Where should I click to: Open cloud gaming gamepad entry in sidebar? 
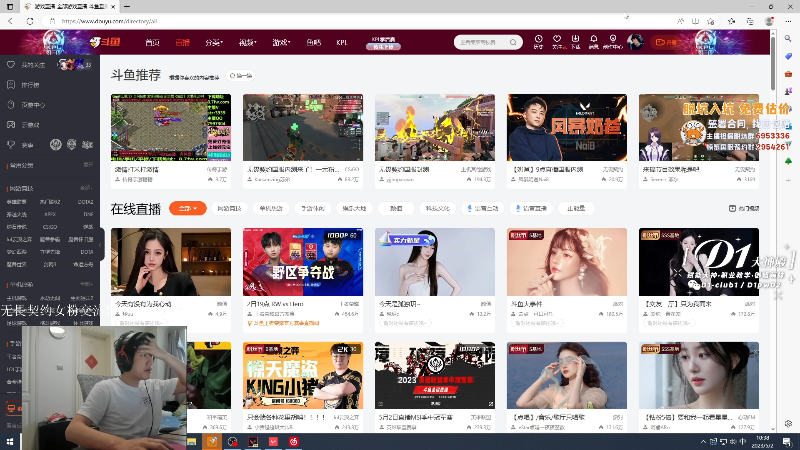[x=23, y=124]
